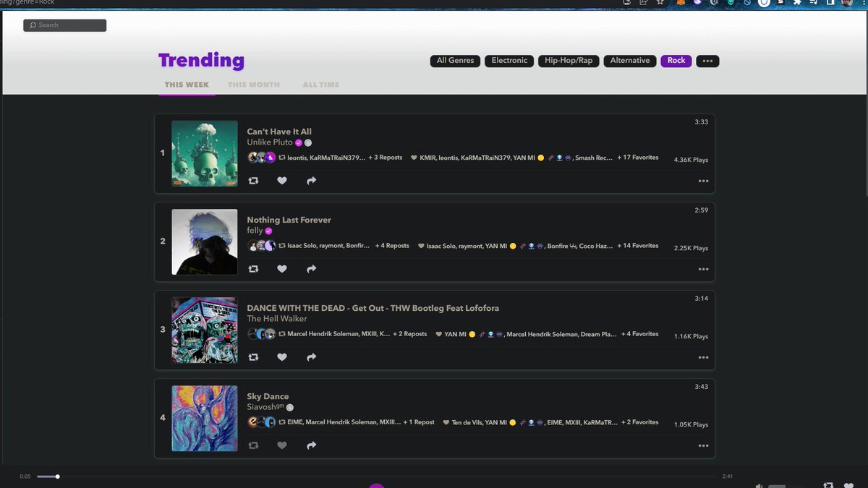
Task: Share the "Nothing Last Forever" track
Action: [x=311, y=268]
